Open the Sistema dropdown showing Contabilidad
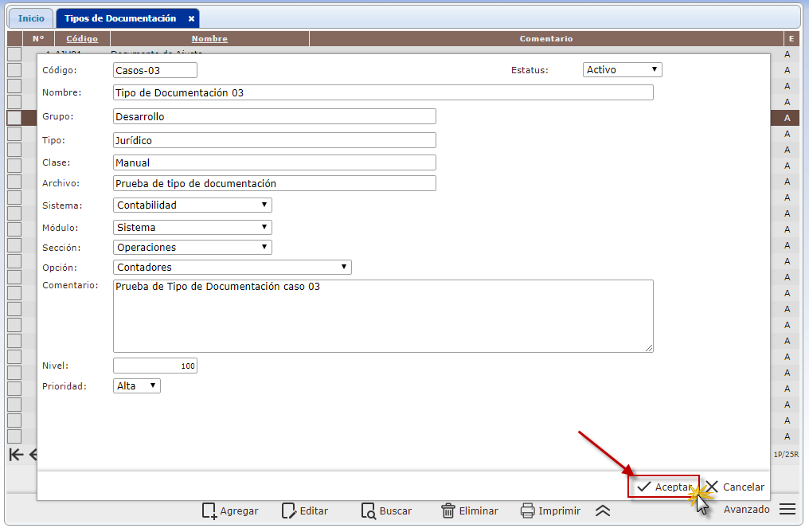Image resolution: width=809 pixels, height=532 pixels. coord(193,205)
